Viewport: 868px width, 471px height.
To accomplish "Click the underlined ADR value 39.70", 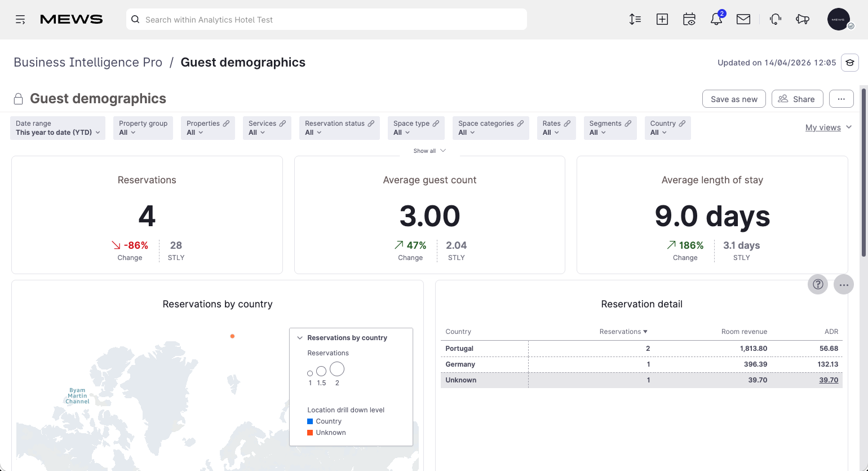I will (829, 380).
